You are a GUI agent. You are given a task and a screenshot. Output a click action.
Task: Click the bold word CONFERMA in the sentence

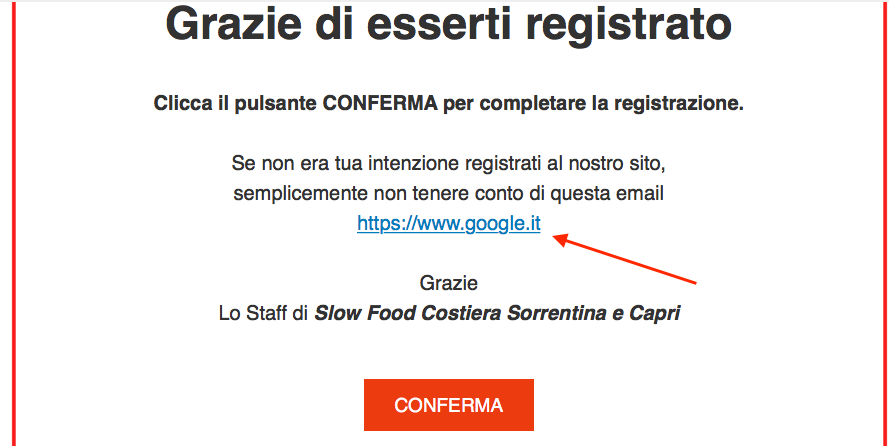pos(380,104)
